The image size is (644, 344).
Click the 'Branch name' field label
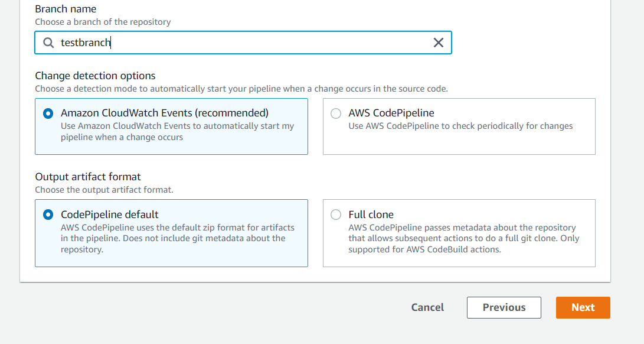[66, 9]
